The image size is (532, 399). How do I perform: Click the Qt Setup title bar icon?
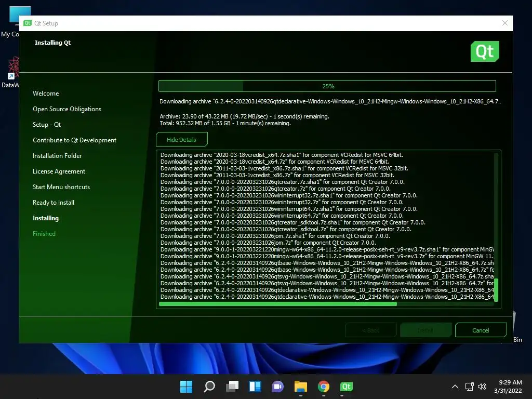(x=28, y=23)
